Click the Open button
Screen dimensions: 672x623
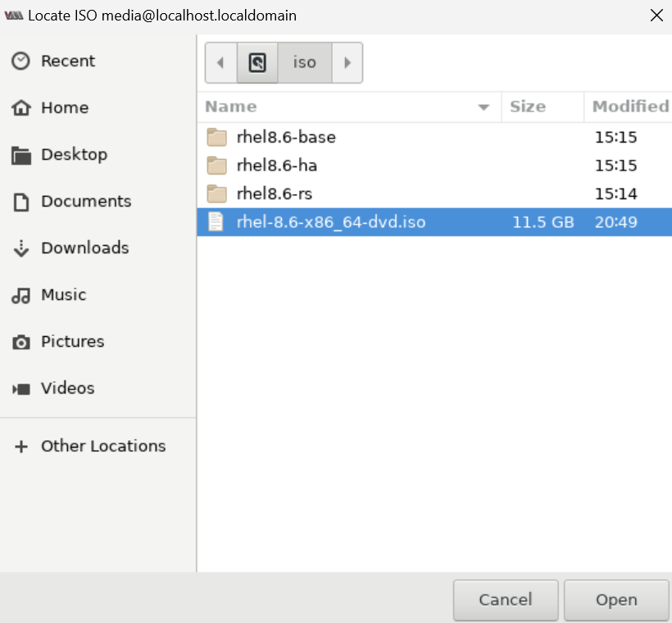click(616, 600)
